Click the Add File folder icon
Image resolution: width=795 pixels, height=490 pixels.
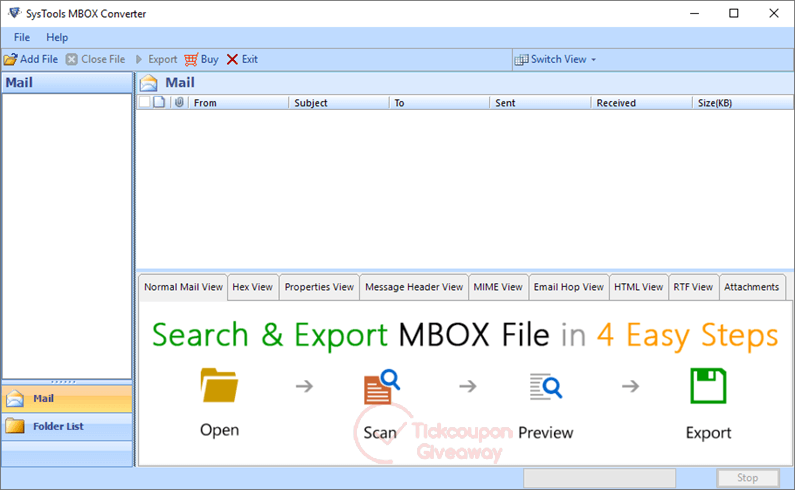[x=10, y=59]
